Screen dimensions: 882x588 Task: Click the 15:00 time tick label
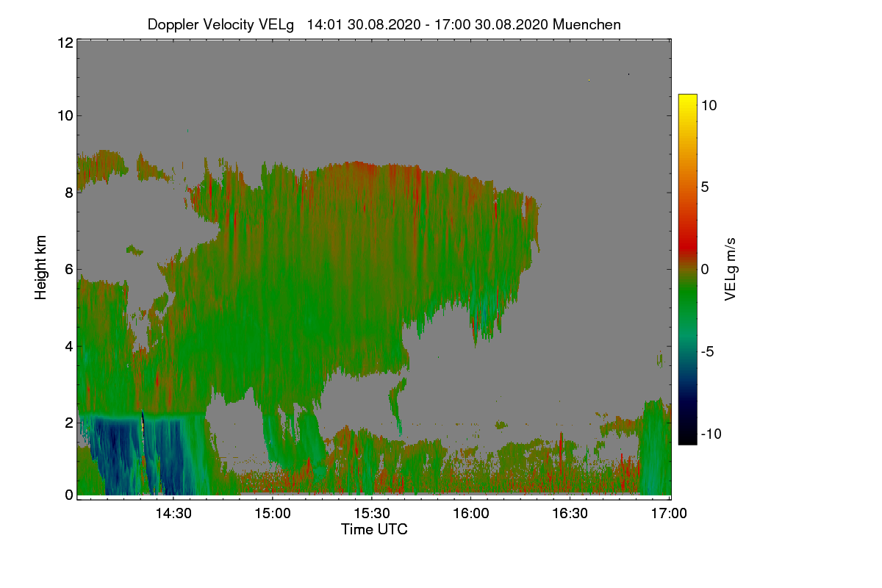(272, 514)
